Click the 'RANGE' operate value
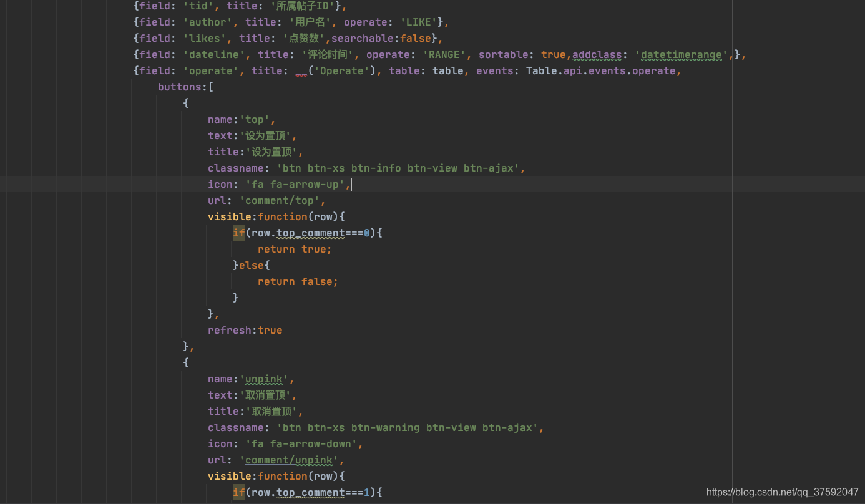 tap(444, 55)
